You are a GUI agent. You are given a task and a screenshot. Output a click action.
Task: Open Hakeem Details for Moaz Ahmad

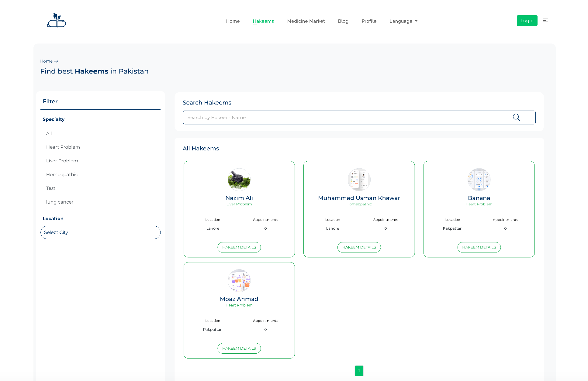point(239,348)
